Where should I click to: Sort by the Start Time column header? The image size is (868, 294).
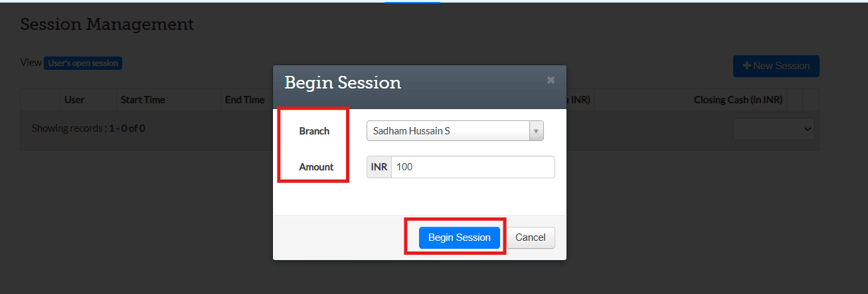tap(142, 100)
